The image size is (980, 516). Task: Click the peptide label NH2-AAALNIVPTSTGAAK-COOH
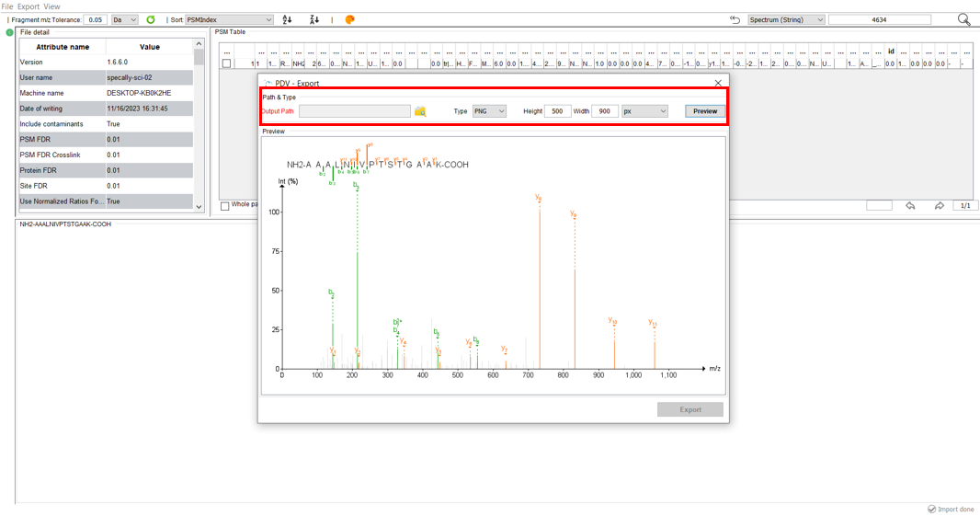(x=65, y=224)
